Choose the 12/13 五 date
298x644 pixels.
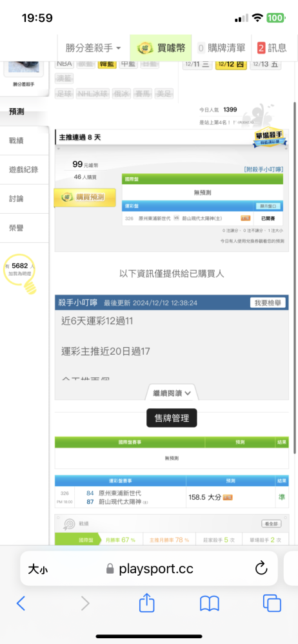[266, 64]
